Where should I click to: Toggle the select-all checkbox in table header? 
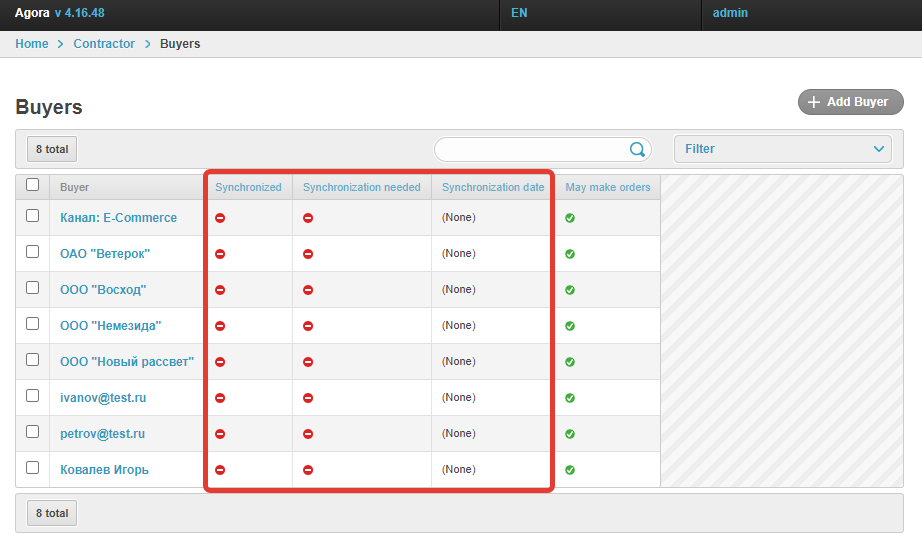point(33,185)
